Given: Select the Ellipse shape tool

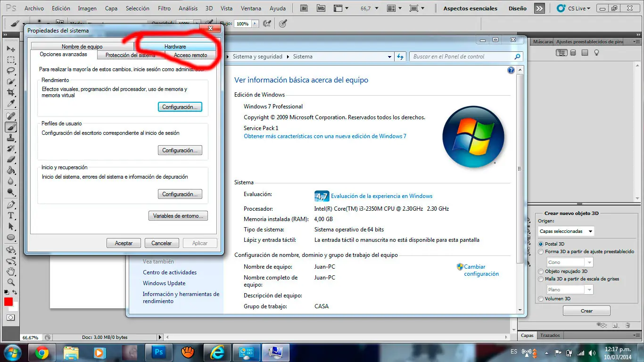Looking at the screenshot, I should pyautogui.click(x=11, y=238).
